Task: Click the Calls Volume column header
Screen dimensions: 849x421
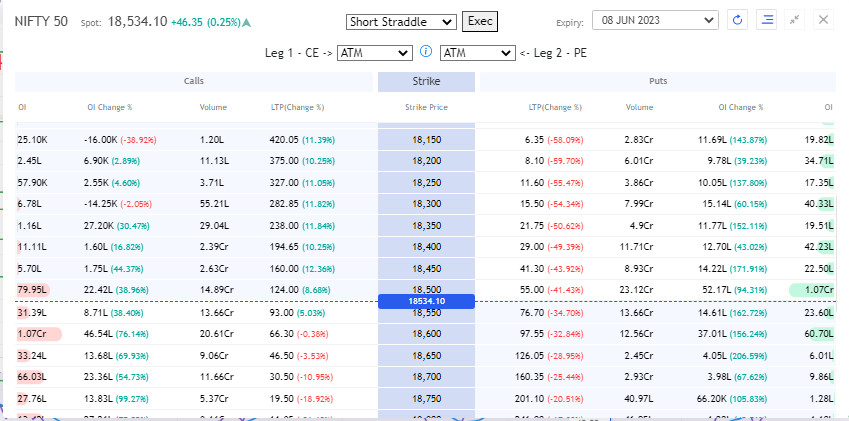Action: pos(213,107)
